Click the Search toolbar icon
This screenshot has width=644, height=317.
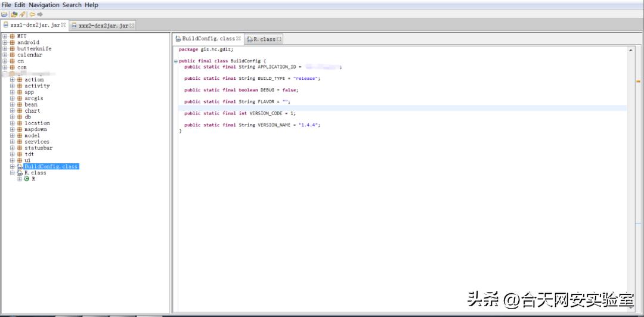(x=22, y=14)
